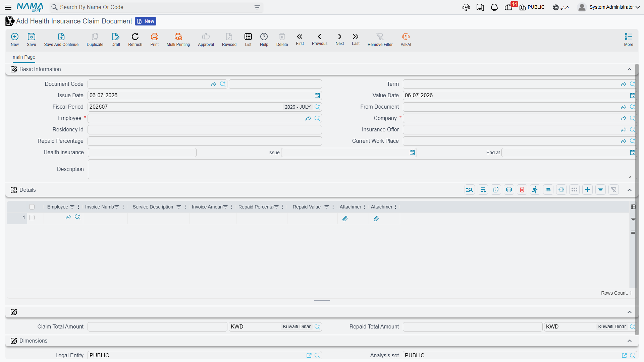This screenshot has width=644, height=362.
Task: Delete the document
Action: [x=282, y=40]
